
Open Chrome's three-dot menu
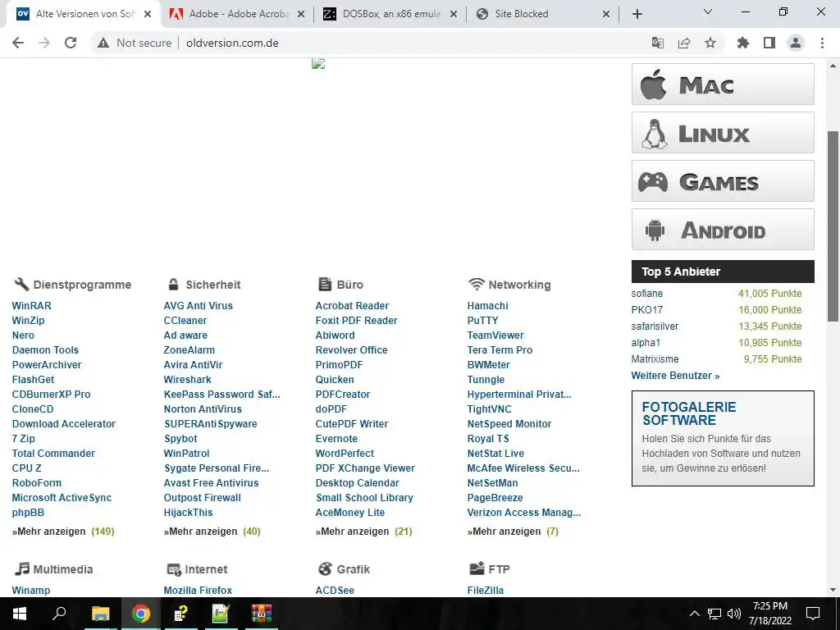click(x=822, y=43)
